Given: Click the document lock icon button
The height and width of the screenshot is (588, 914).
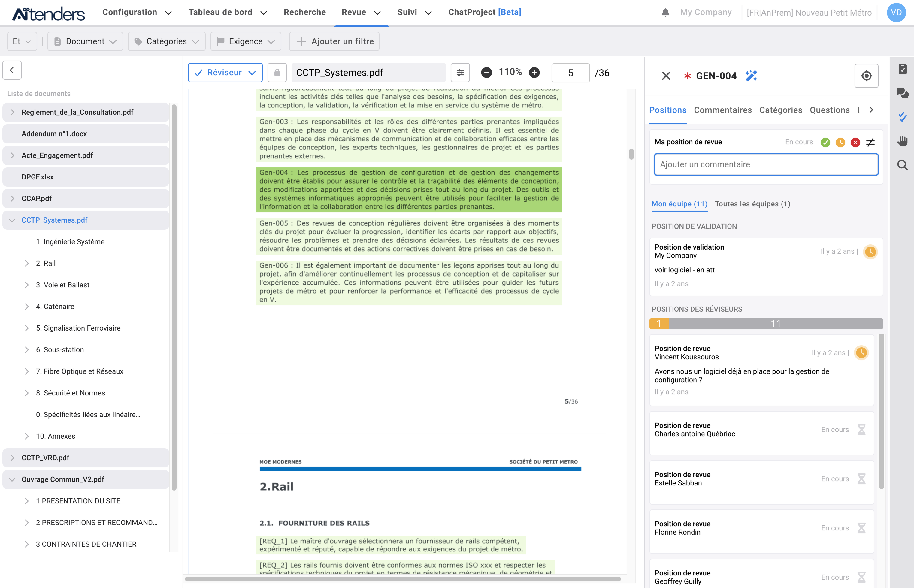Looking at the screenshot, I should [277, 73].
